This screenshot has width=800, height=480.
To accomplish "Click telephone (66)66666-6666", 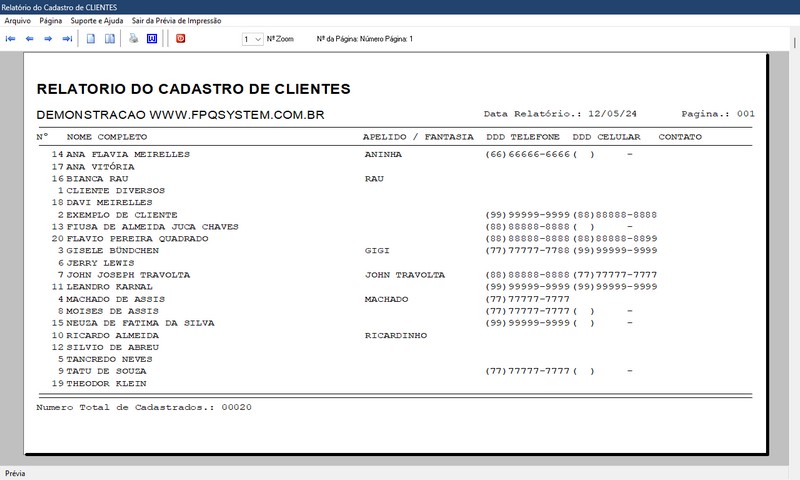I will click(x=528, y=154).
